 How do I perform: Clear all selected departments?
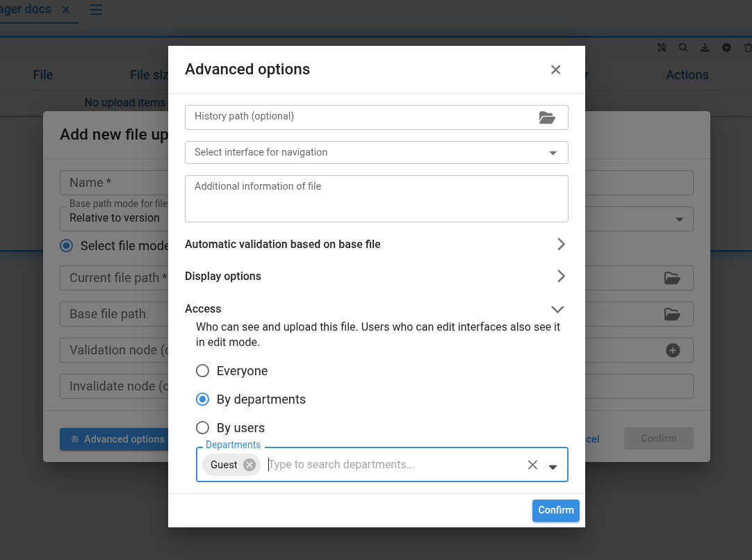pyautogui.click(x=532, y=465)
